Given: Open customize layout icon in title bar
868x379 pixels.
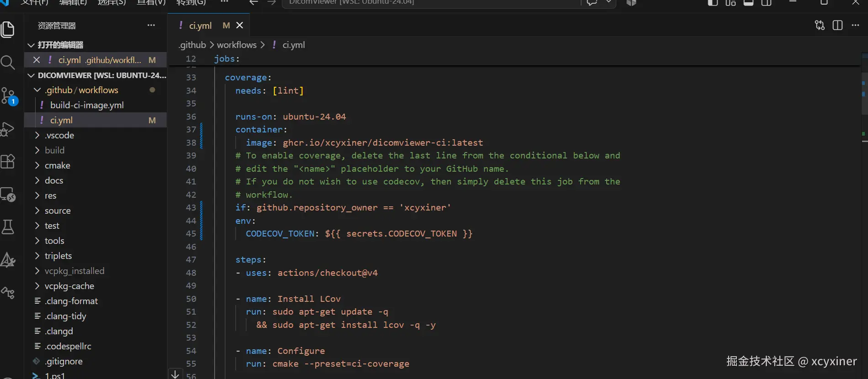Looking at the screenshot, I should pos(730,3).
